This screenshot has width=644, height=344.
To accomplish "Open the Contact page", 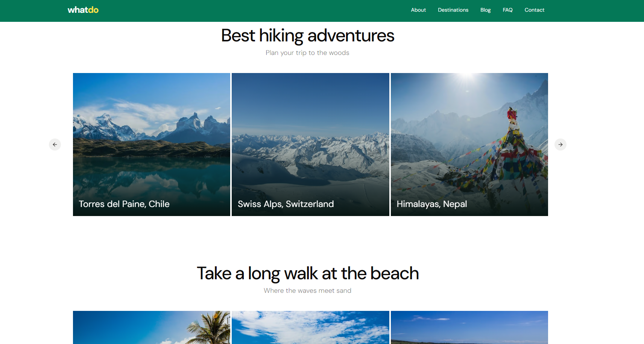I will click(x=534, y=10).
